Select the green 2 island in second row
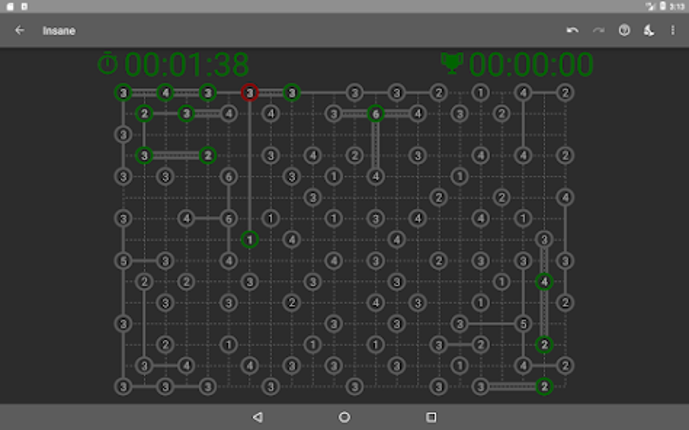The height and width of the screenshot is (430, 689). coord(144,114)
